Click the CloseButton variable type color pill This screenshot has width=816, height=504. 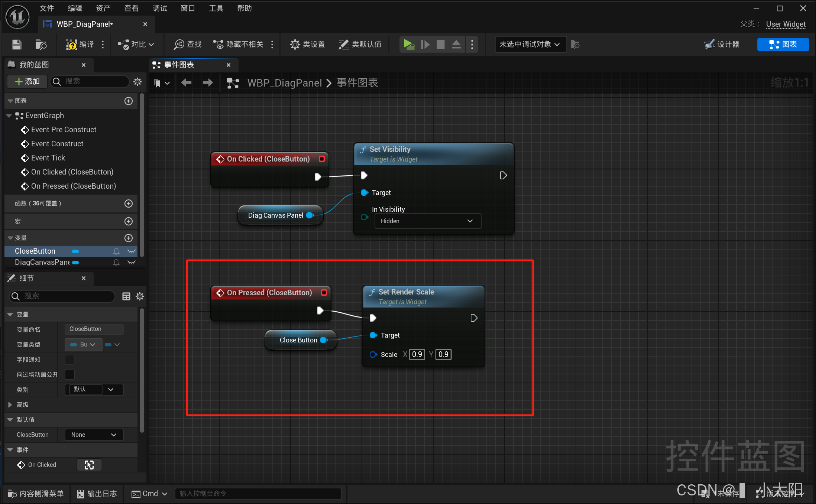[x=75, y=251]
